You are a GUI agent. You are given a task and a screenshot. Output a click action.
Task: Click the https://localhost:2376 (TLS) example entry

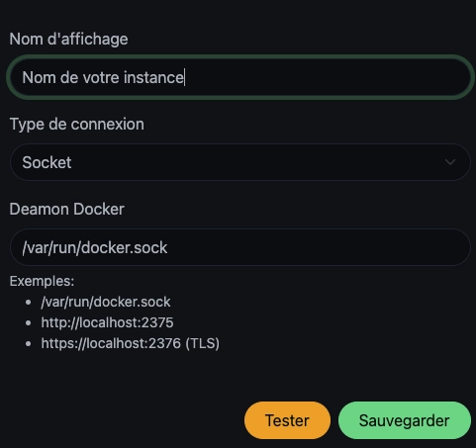[131, 343]
